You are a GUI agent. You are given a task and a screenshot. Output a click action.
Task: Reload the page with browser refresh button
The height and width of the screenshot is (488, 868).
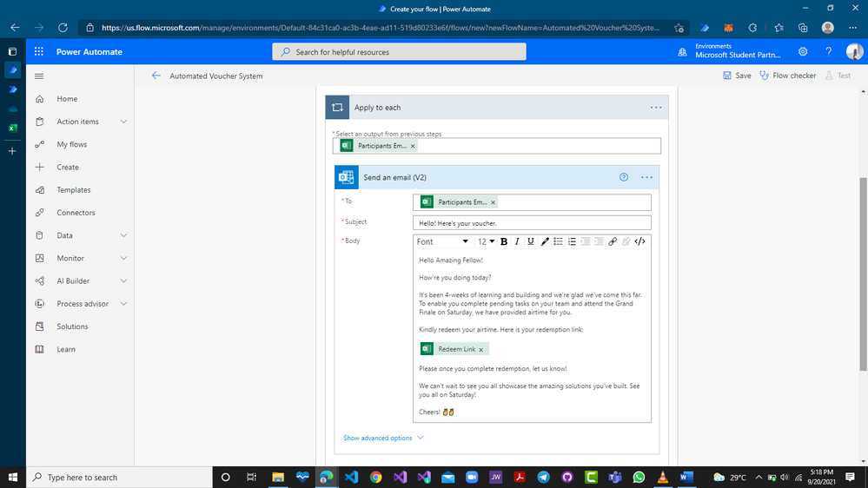(x=63, y=27)
